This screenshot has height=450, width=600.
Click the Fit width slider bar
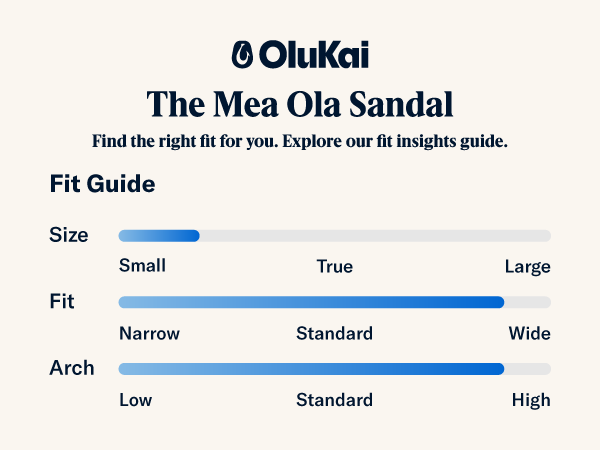334,302
